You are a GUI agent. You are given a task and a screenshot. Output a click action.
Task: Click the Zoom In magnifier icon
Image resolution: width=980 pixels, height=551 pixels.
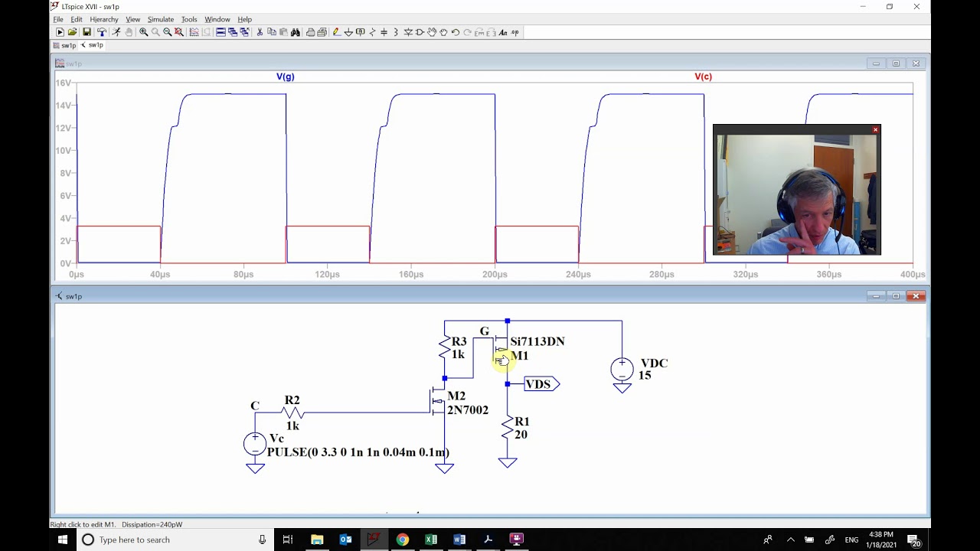point(143,32)
